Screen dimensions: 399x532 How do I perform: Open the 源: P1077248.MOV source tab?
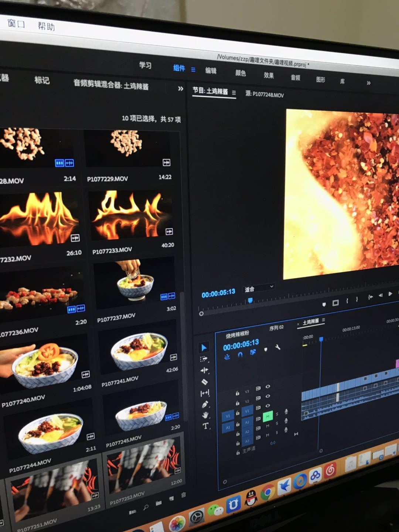click(x=265, y=94)
